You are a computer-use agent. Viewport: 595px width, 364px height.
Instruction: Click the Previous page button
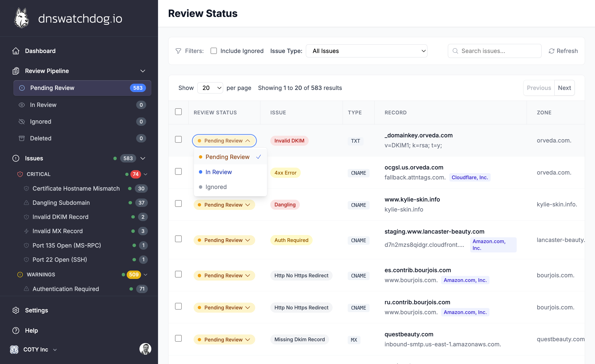(x=539, y=88)
